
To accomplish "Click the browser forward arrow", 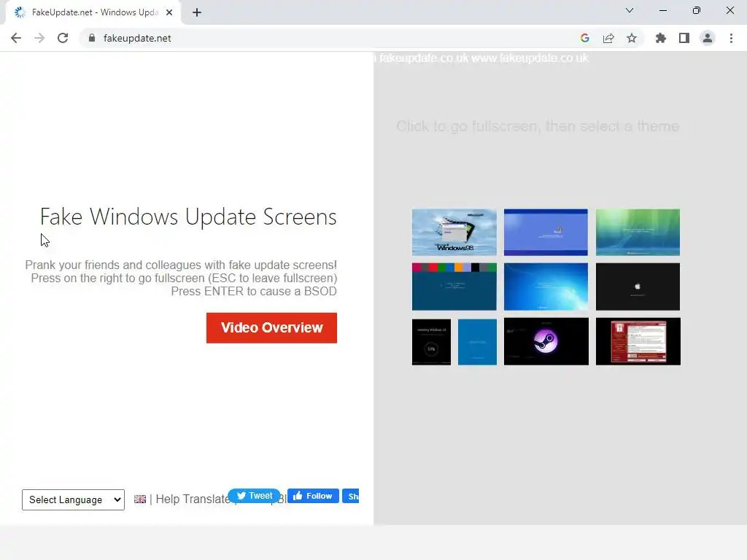I will click(39, 38).
